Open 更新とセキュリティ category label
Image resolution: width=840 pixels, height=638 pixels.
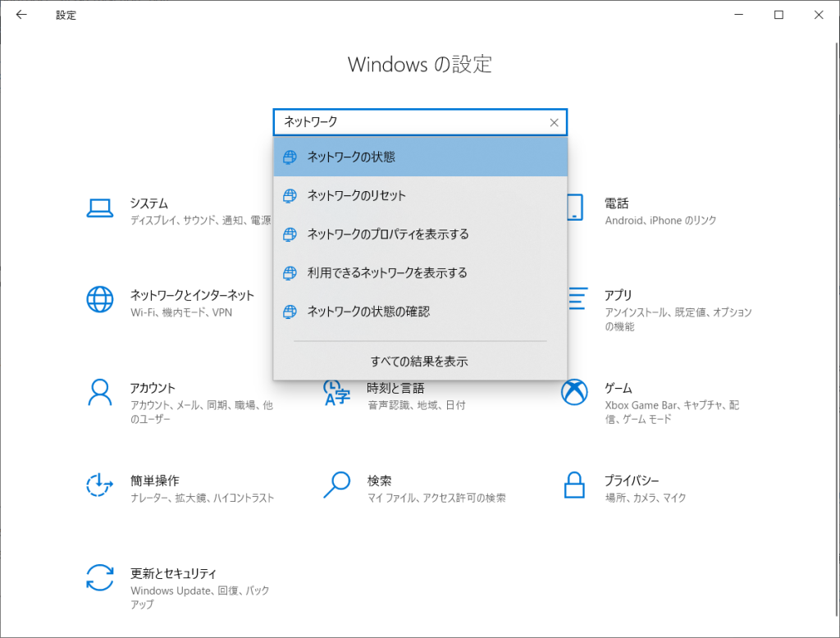(x=174, y=573)
